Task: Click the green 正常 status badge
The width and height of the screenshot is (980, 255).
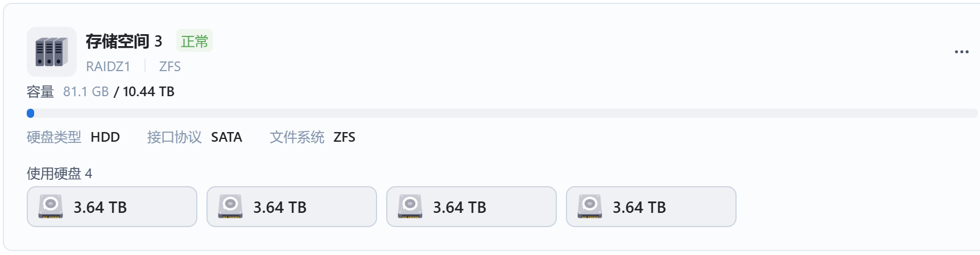Action: pyautogui.click(x=195, y=41)
